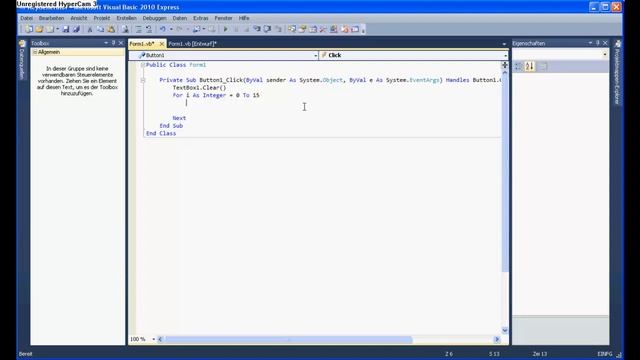Viewport: 640px width, 360px height.
Task: Click the New Project toolbar icon
Action: coord(29,29)
